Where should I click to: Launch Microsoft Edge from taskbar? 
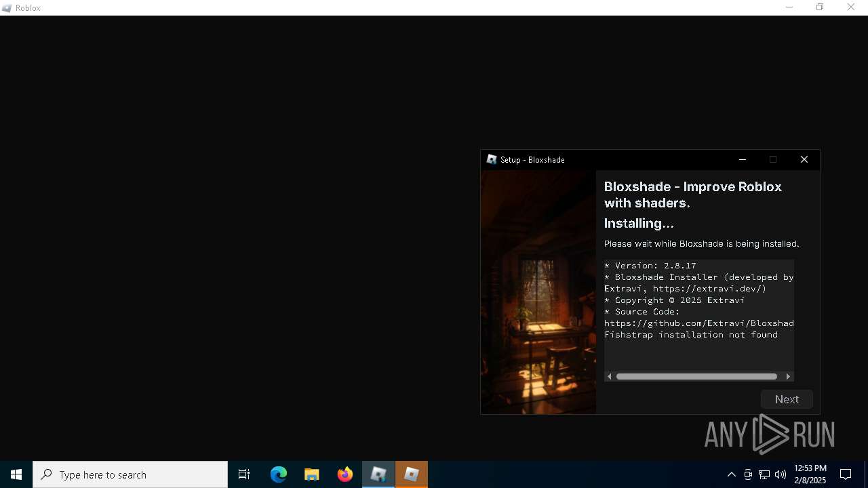click(x=279, y=474)
